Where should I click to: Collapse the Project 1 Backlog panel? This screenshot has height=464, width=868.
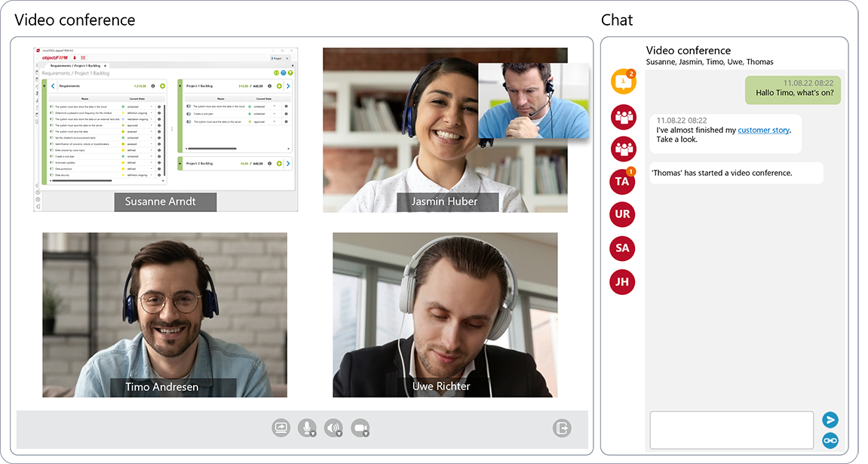click(x=181, y=86)
